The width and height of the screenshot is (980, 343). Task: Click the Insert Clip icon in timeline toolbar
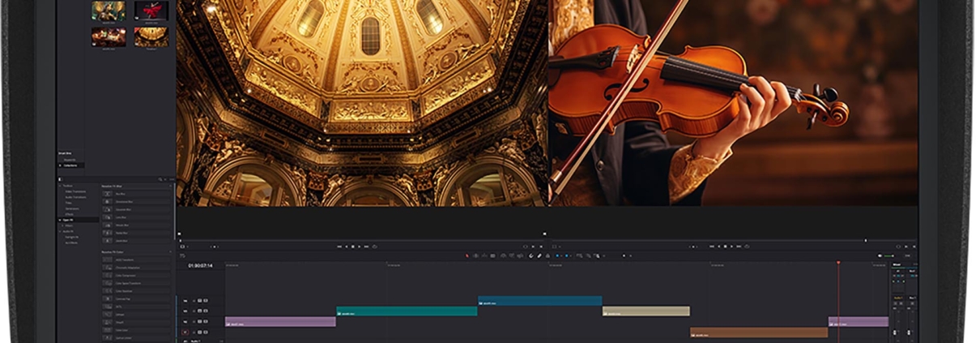coord(503,255)
